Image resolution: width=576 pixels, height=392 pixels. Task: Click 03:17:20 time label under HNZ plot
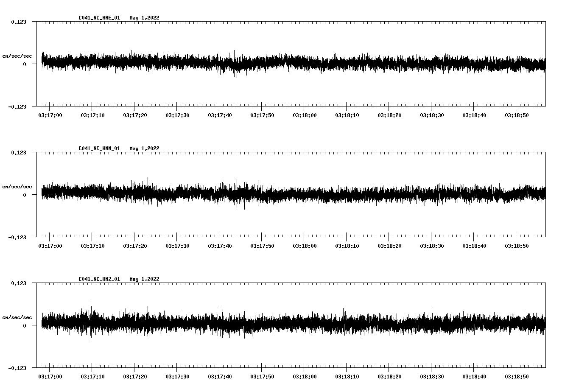pyautogui.click(x=135, y=376)
